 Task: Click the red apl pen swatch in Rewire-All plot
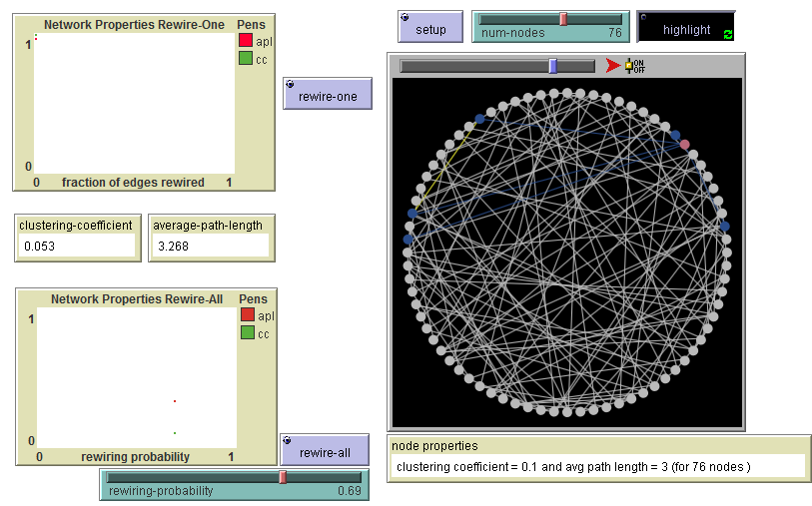(x=248, y=314)
